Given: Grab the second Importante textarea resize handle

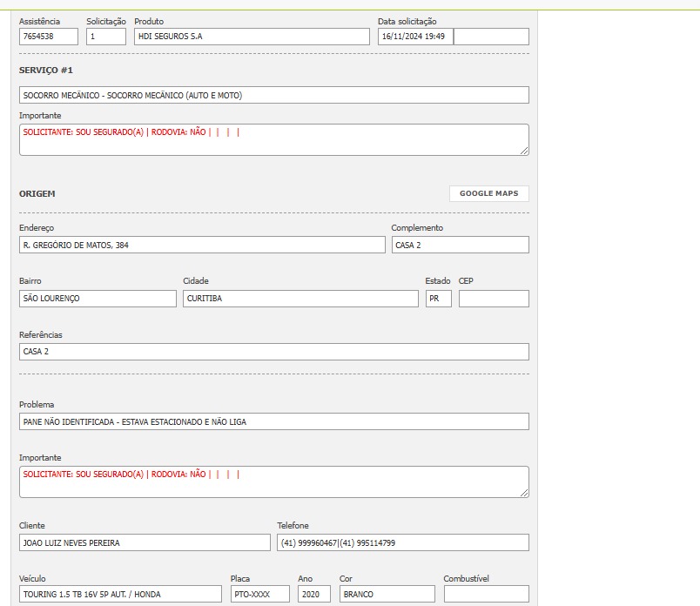Looking at the screenshot, I should (x=524, y=493).
